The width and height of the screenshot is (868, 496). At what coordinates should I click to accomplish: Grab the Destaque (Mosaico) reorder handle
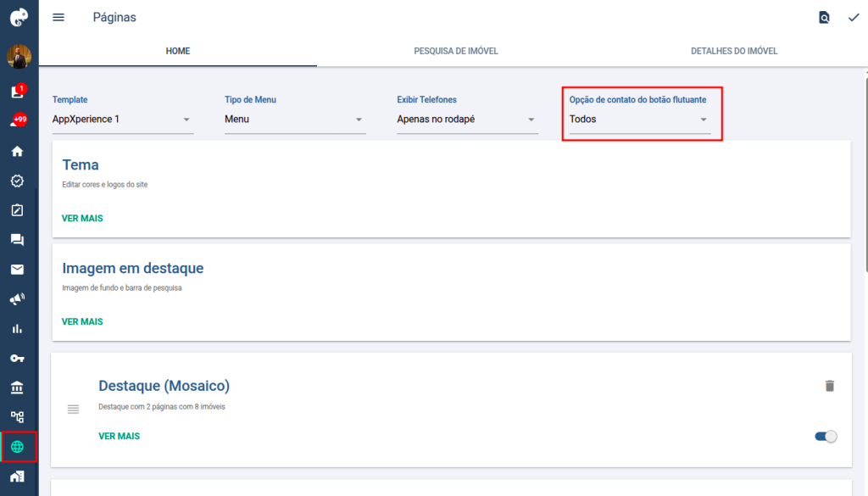click(73, 409)
